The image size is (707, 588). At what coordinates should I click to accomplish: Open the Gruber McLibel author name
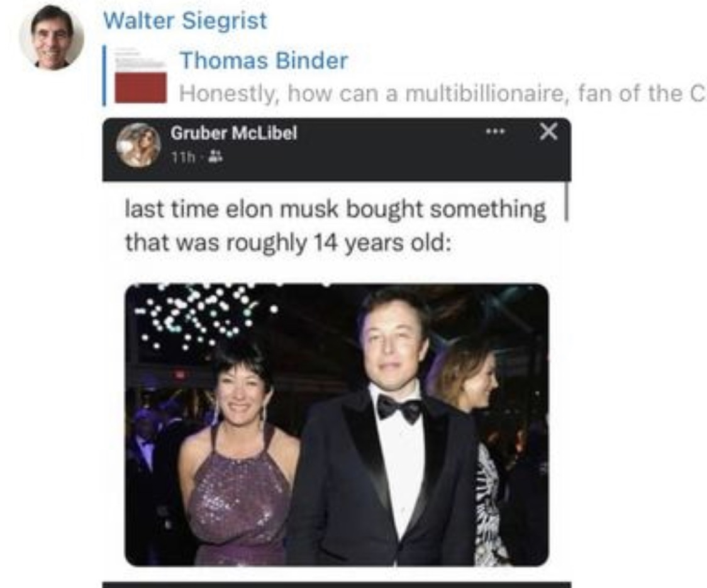(x=233, y=133)
